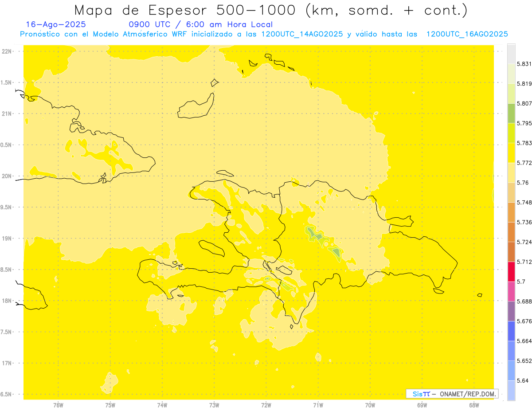Click the 73W longitude label
This screenshot has width=532, height=411.
coord(214,405)
